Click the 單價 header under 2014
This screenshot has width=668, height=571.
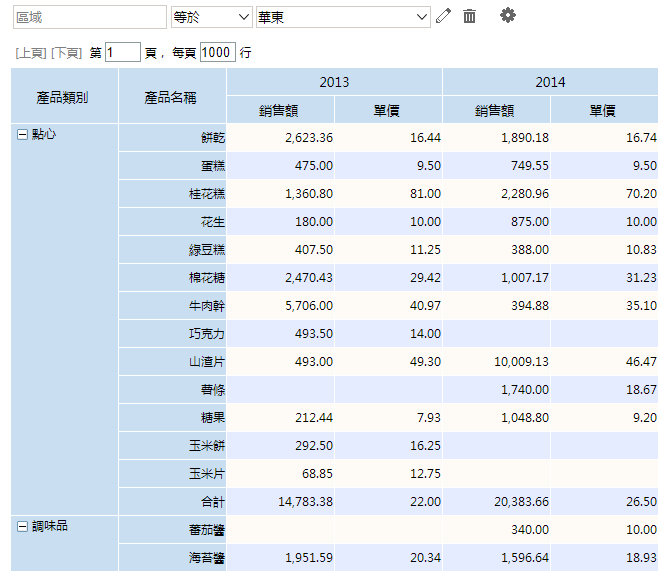(x=603, y=111)
